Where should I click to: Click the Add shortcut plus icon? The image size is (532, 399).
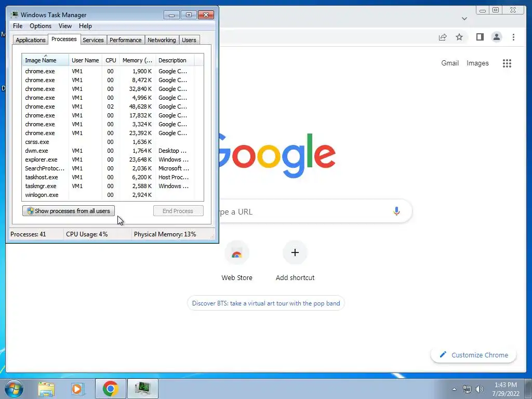point(295,252)
